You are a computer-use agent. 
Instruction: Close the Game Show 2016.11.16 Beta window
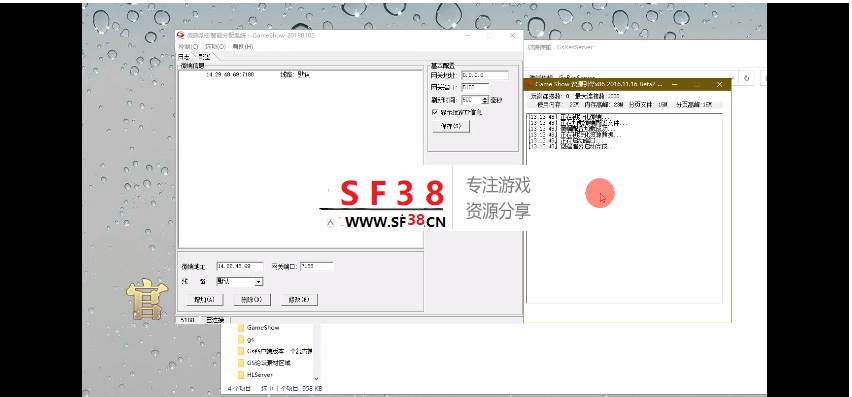coord(719,84)
